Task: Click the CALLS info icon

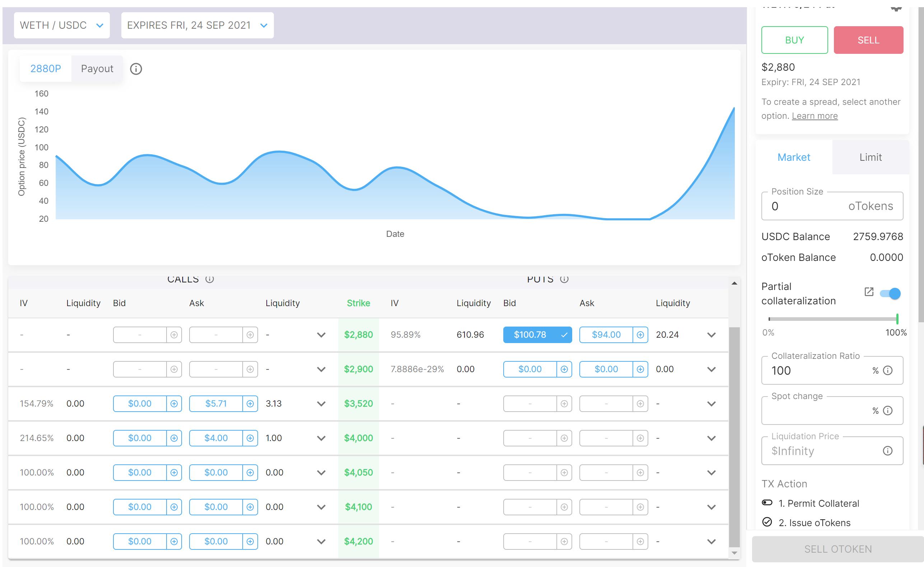Action: point(210,279)
